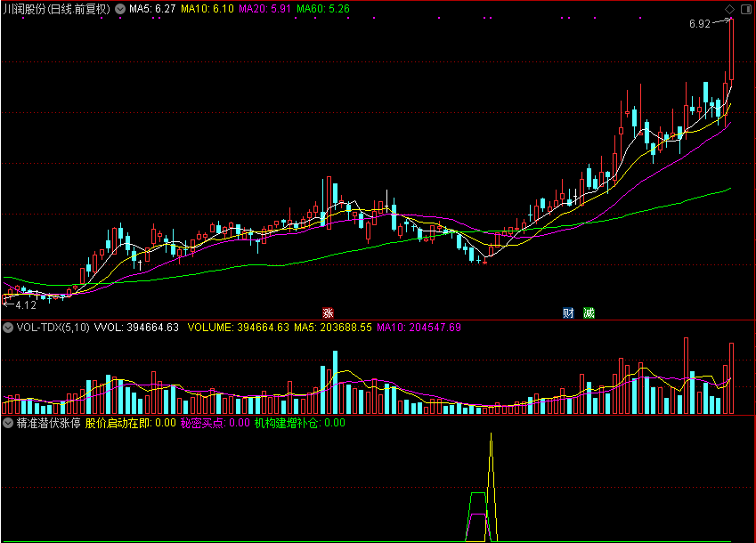The width and height of the screenshot is (756, 543).
Task: Click the 股价启动在即: 0.00 label
Action: [131, 423]
